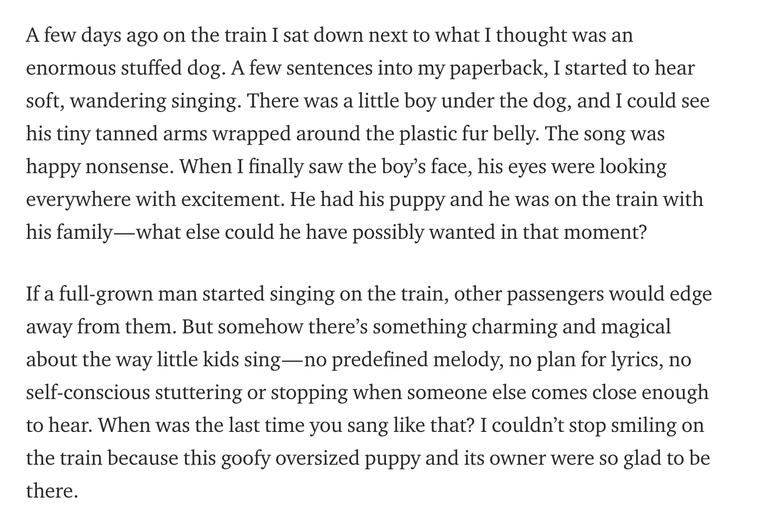Click the word "family" before the dash
Image resolution: width=759 pixels, height=519 pixels.
pyautogui.click(x=84, y=232)
